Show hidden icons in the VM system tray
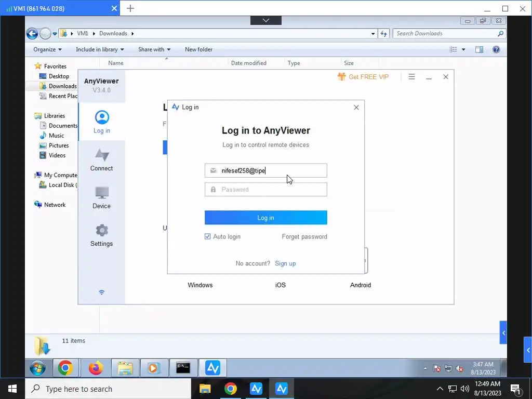The image size is (532, 399). coord(425,368)
